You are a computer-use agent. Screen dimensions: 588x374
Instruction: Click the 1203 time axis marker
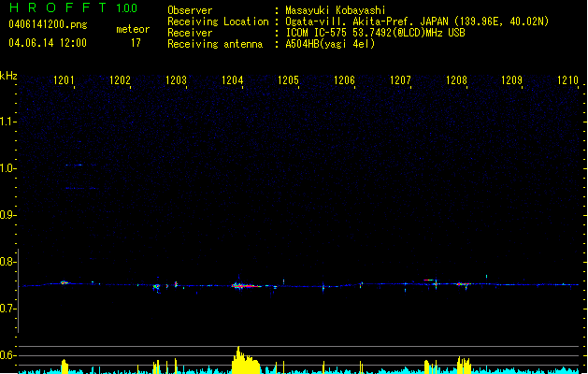177,79
